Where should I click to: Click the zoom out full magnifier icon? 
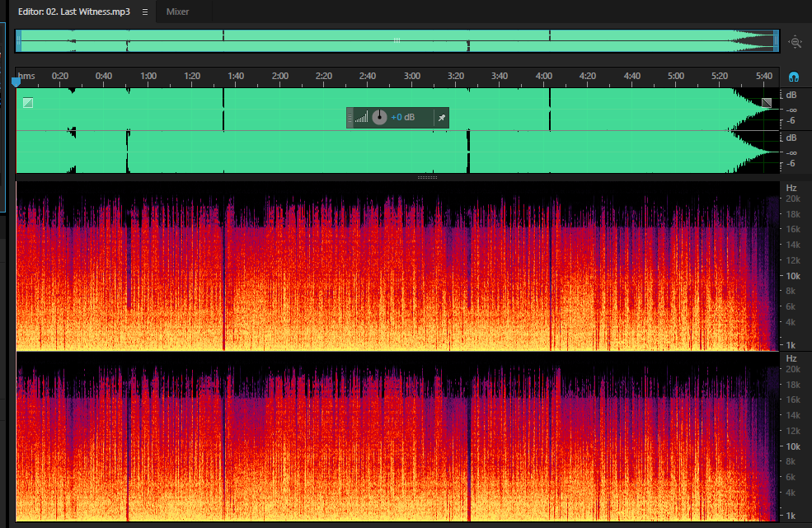[795, 42]
